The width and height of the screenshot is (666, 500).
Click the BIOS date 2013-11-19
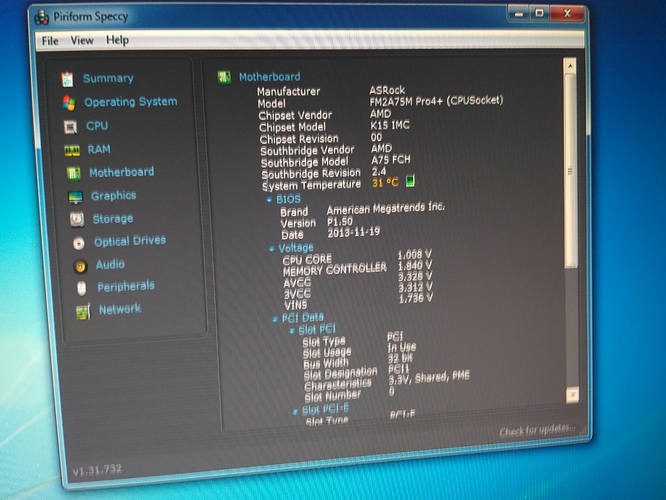coord(354,232)
